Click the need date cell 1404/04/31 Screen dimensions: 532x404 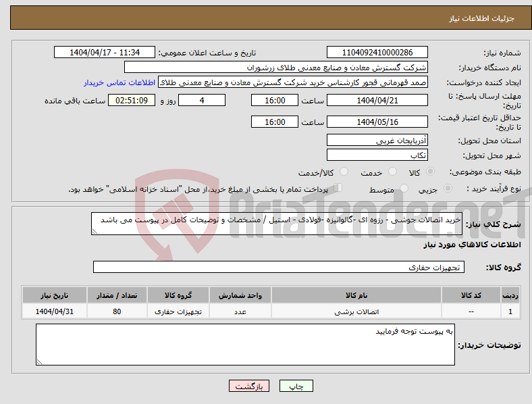click(x=54, y=311)
